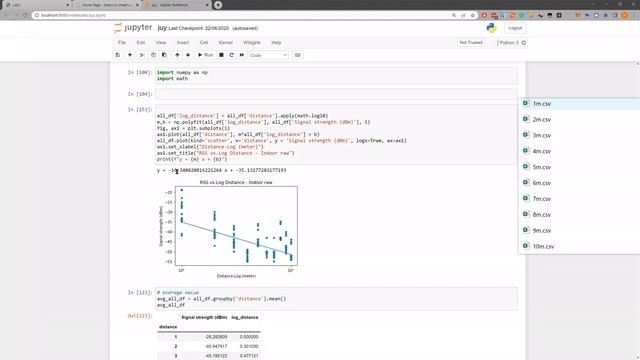
Task: Paste cells below toolbar icon
Action: click(164, 55)
